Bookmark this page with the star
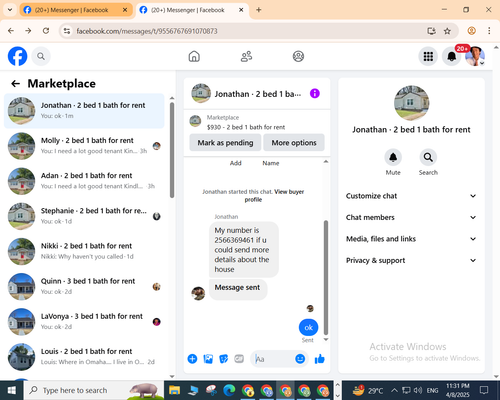The image size is (500, 400). pyautogui.click(x=447, y=31)
